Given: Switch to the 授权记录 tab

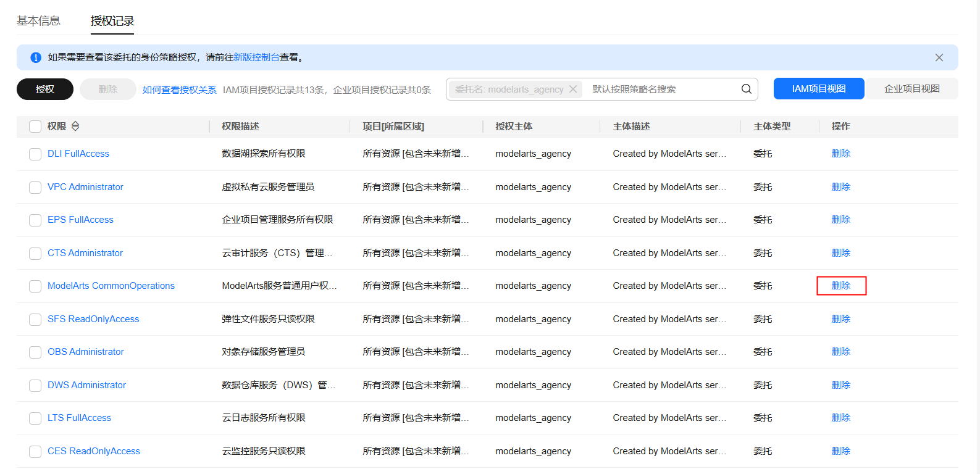Looking at the screenshot, I should click(x=112, y=21).
